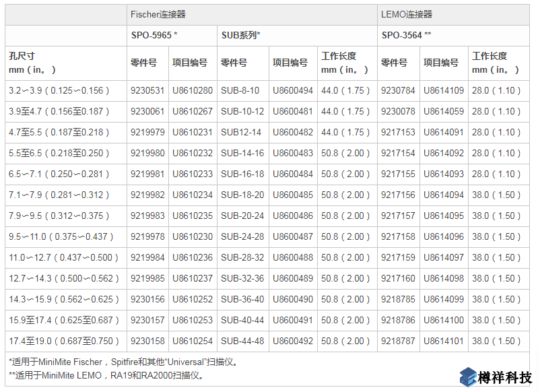
Task: Click item number U8600494
Action: (292, 91)
